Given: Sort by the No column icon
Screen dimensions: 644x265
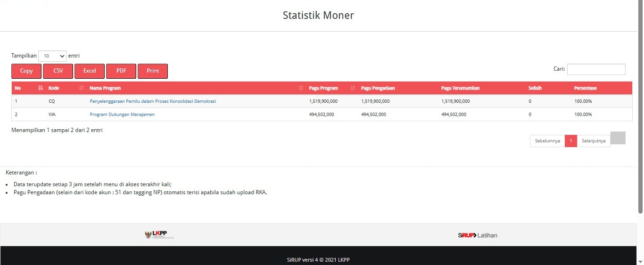Looking at the screenshot, I should click(40, 88).
